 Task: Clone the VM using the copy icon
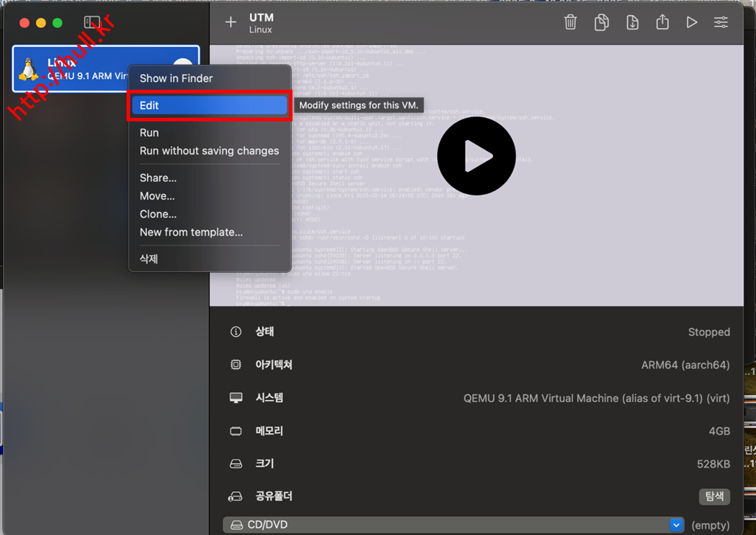coord(601,22)
